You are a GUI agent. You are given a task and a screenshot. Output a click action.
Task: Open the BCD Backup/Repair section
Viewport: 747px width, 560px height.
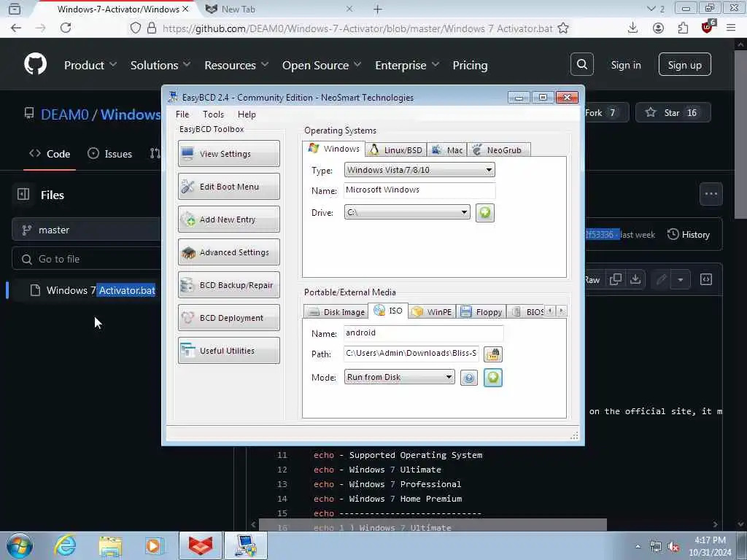pyautogui.click(x=228, y=285)
